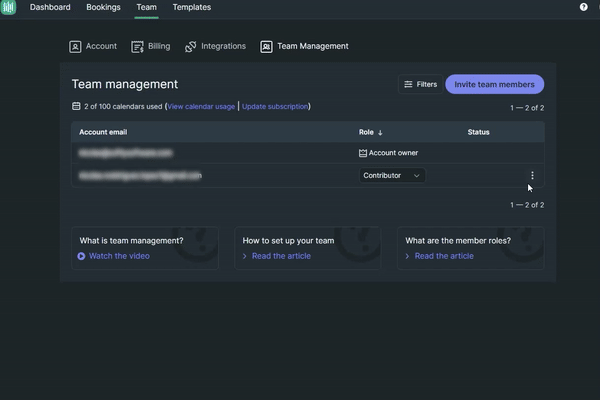Open the View calendar usage link
The height and width of the screenshot is (400, 600).
tap(201, 106)
